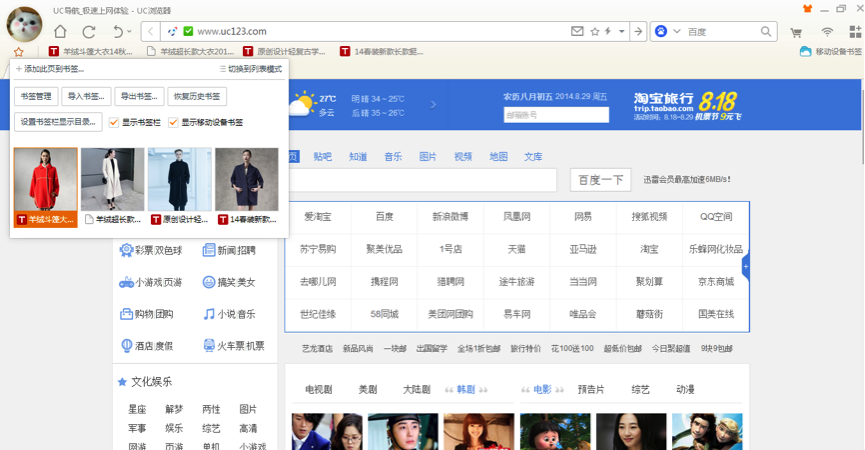Click the lightning speed mode icon
Screen dimensions: 865x450
pos(608,31)
